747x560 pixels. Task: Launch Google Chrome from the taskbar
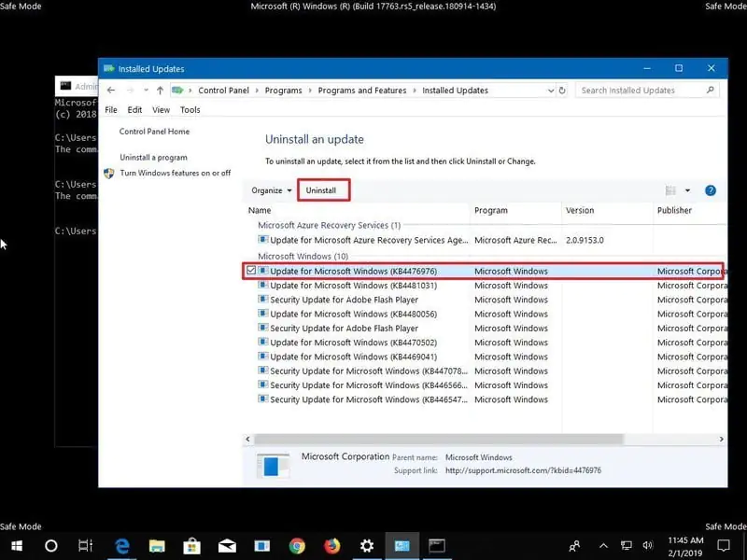(x=297, y=545)
